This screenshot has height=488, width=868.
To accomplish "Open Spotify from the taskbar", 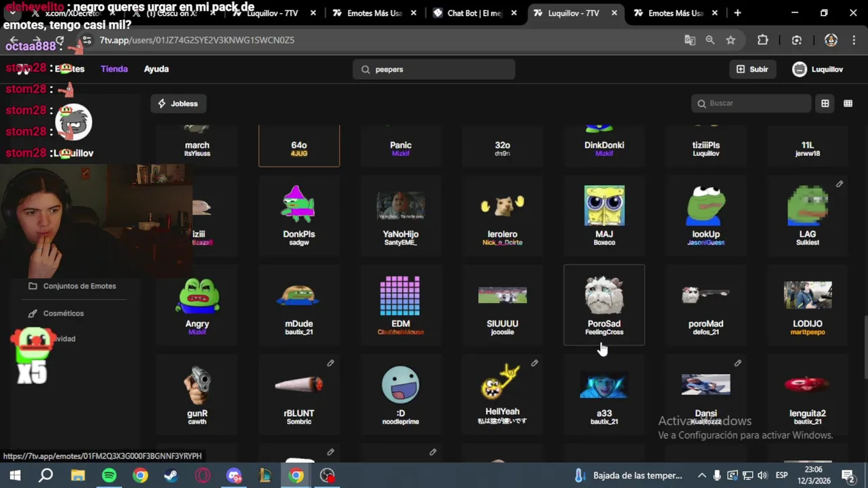I will 109,475.
